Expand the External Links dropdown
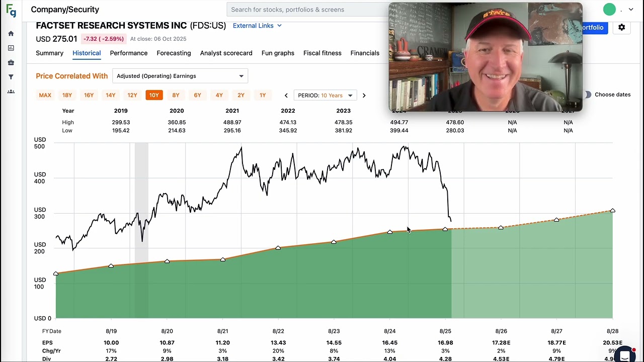 [x=257, y=26]
